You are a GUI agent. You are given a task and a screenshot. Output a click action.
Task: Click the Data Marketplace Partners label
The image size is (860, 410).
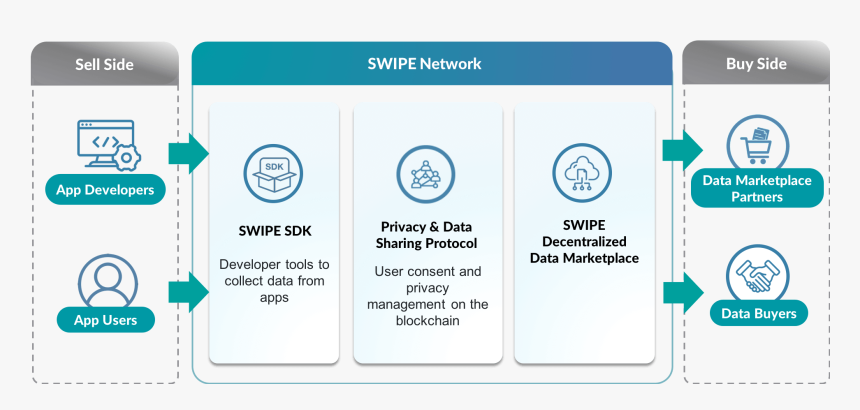[757, 188]
